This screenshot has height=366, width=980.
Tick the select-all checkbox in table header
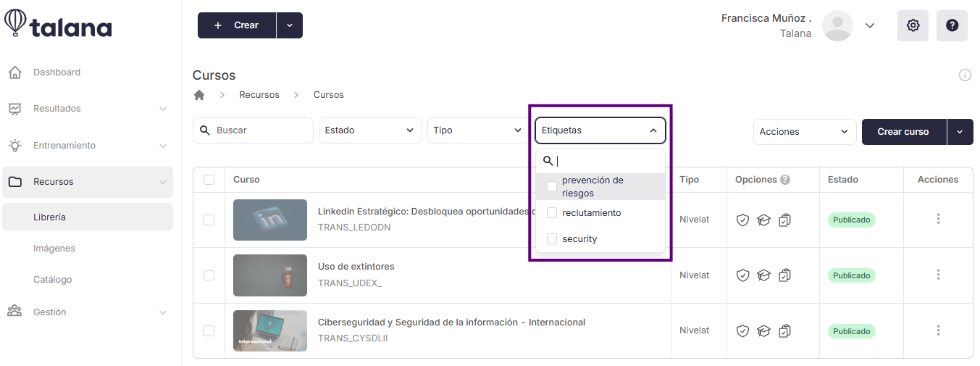coord(209,180)
